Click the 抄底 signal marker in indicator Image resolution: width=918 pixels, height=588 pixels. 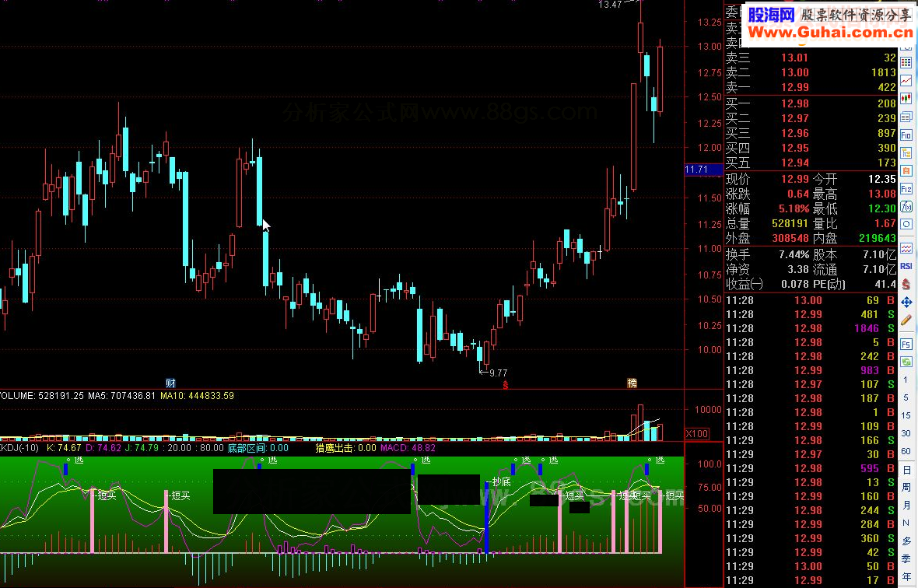tap(501, 482)
